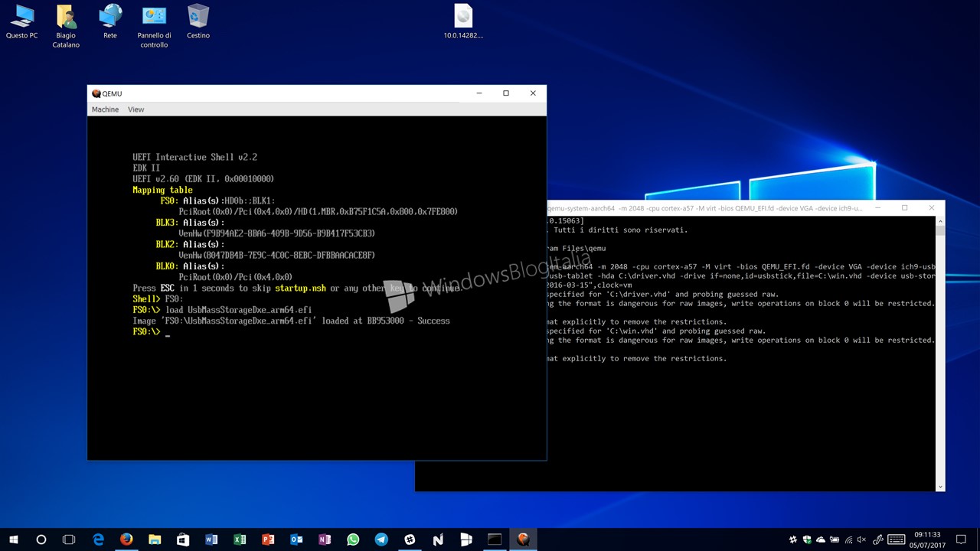
Task: Click the command prompt scrollbar down arrow
Action: [x=940, y=486]
